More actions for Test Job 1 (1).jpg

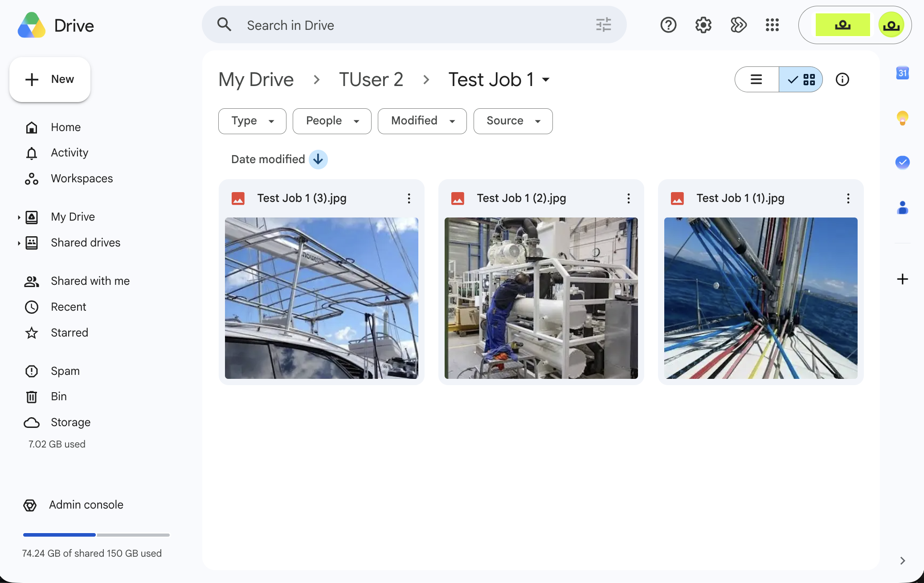848,198
